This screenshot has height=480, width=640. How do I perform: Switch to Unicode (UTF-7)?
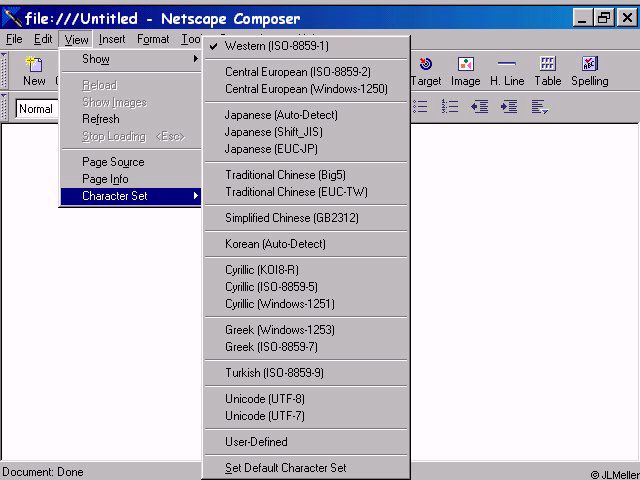(306, 416)
